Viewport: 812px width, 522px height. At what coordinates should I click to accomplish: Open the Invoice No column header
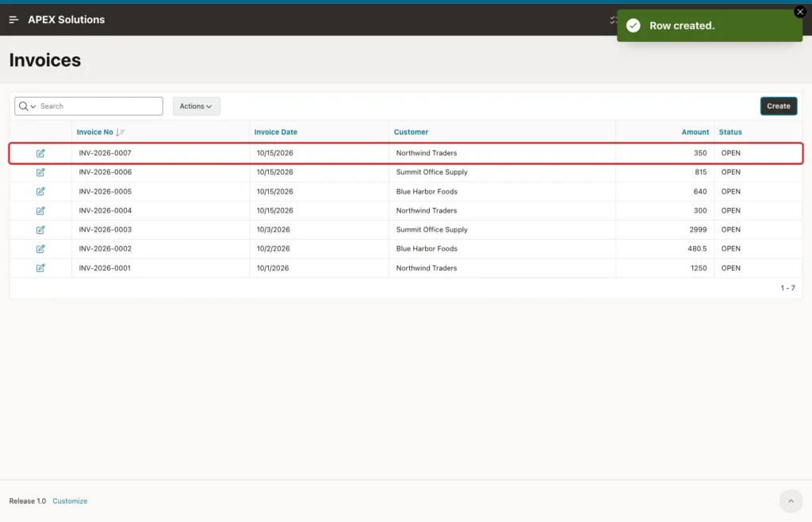95,132
